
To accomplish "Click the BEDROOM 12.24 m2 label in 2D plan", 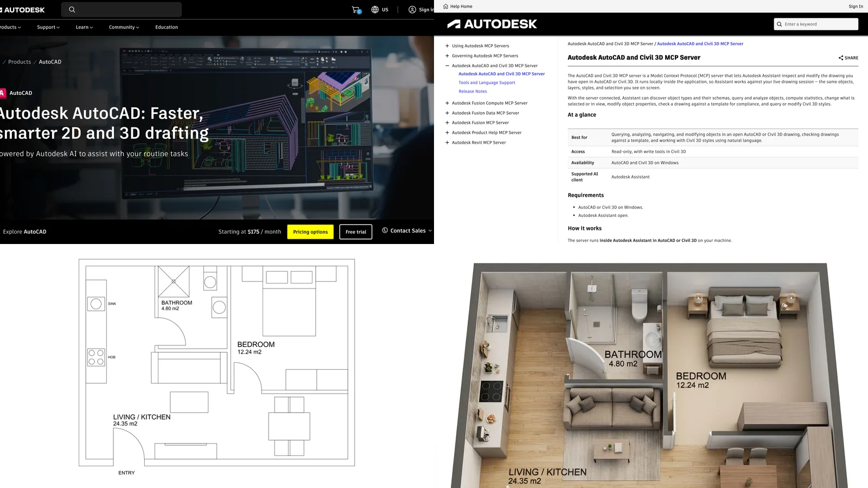I will (256, 348).
